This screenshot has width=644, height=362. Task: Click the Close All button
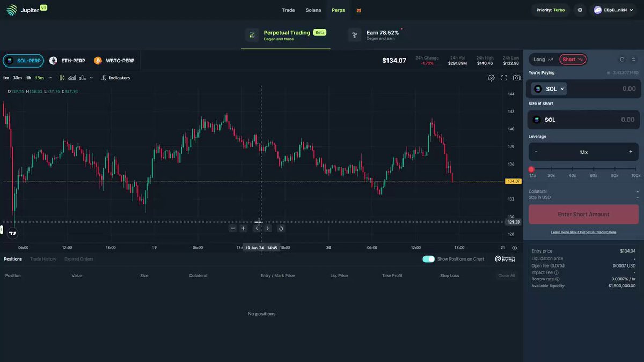click(507, 276)
